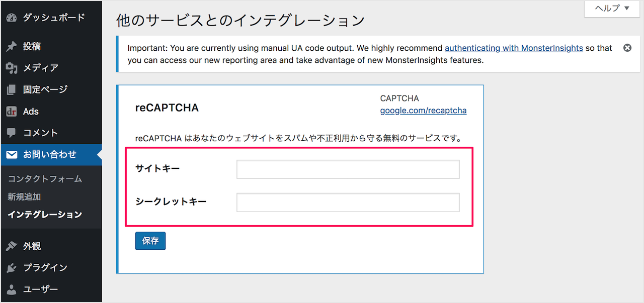Click the CAPTCHA category text
The width and height of the screenshot is (644, 303).
click(x=399, y=98)
